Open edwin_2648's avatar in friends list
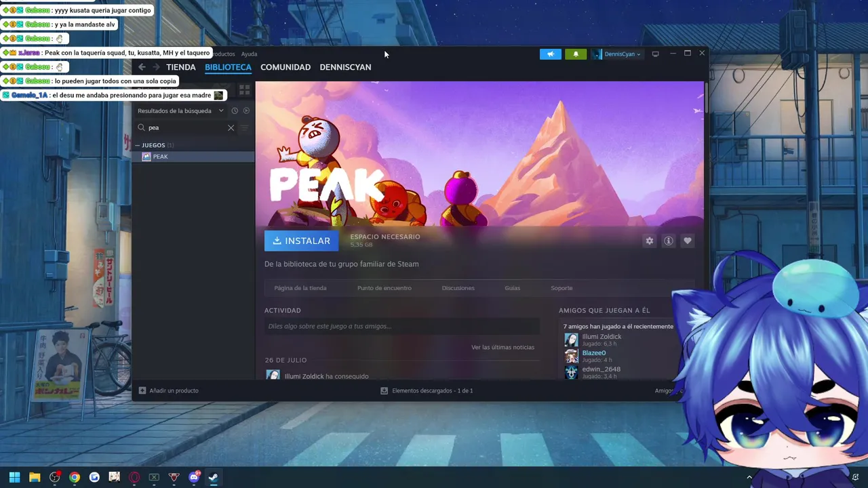Image resolution: width=868 pixels, height=488 pixels. click(571, 372)
